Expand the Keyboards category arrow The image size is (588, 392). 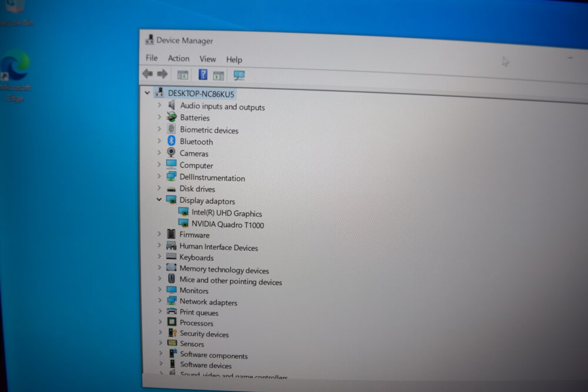pyautogui.click(x=159, y=256)
